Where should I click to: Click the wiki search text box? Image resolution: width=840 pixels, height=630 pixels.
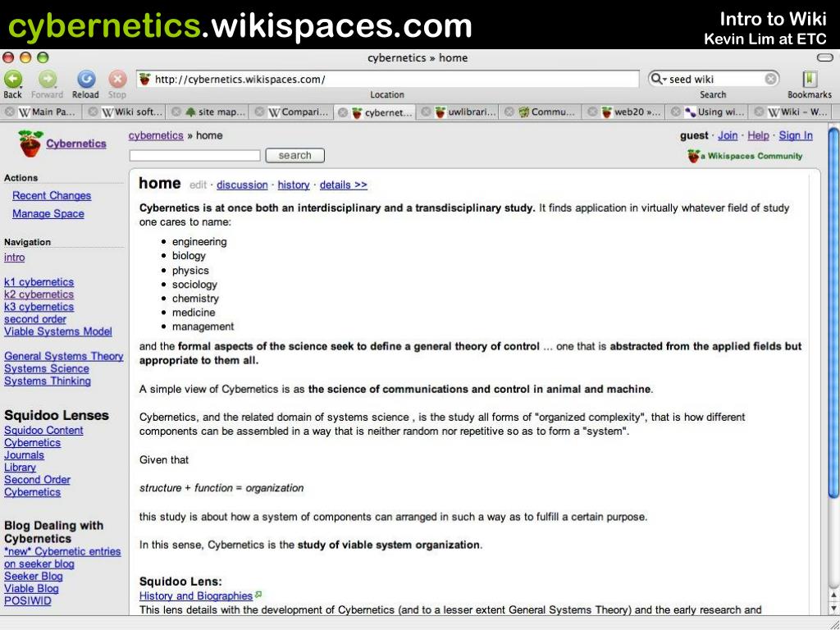coord(195,156)
